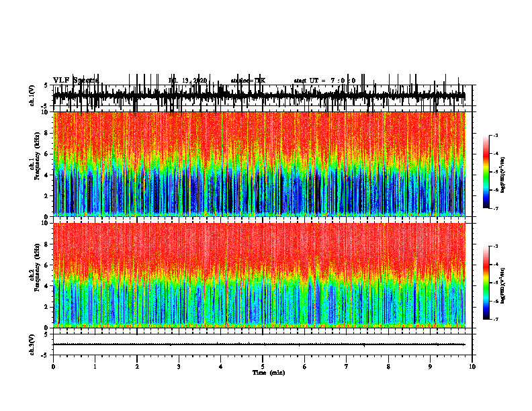Click inside the ch.2 spectrogram panel

tap(259, 275)
